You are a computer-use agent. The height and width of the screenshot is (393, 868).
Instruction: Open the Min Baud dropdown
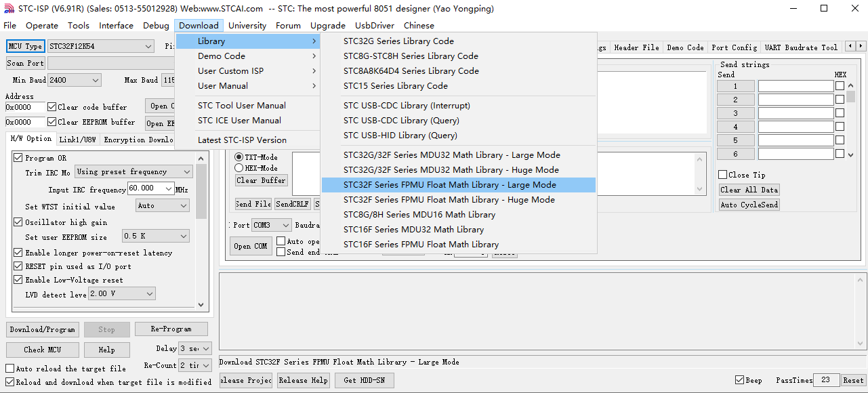[74, 80]
